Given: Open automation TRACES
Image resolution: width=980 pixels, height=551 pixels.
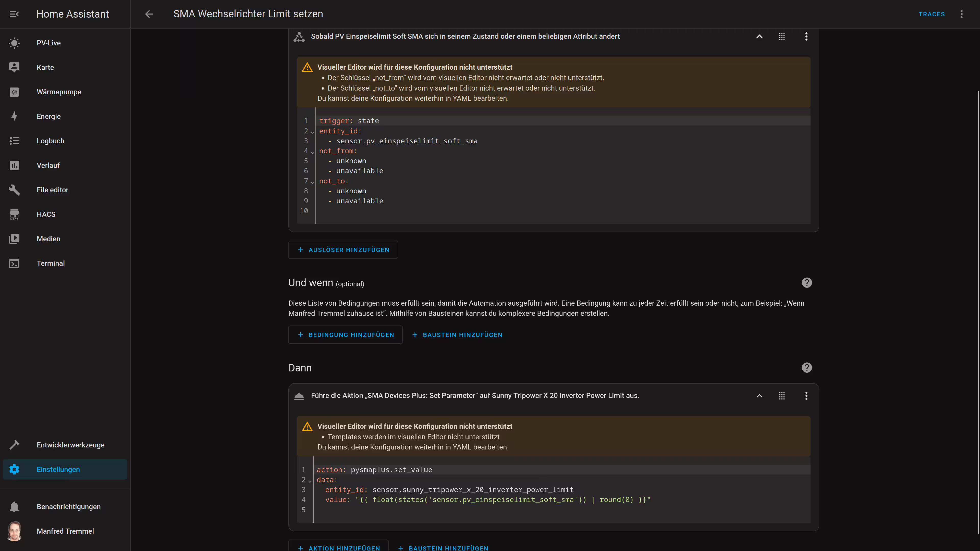Looking at the screenshot, I should click(x=932, y=14).
